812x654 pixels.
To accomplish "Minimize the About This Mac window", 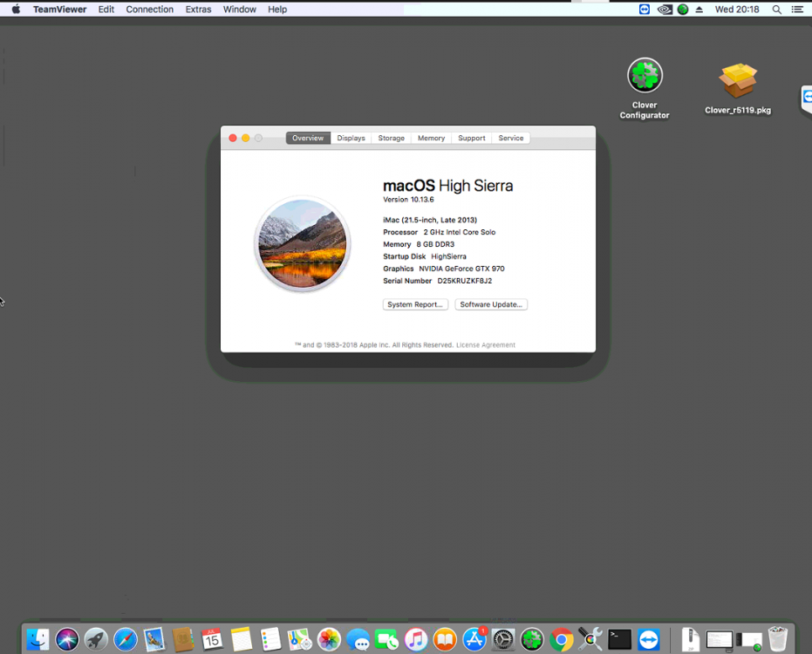I will coord(245,139).
